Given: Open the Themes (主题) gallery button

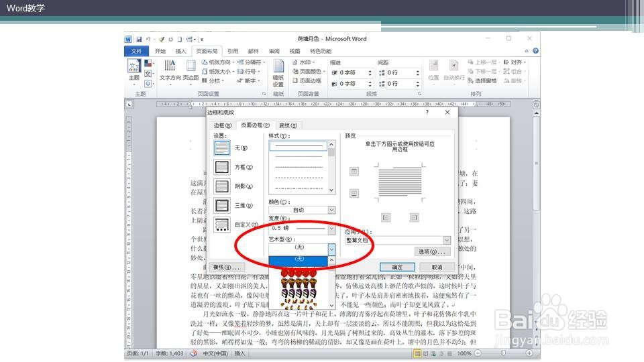Looking at the screenshot, I should [x=134, y=72].
